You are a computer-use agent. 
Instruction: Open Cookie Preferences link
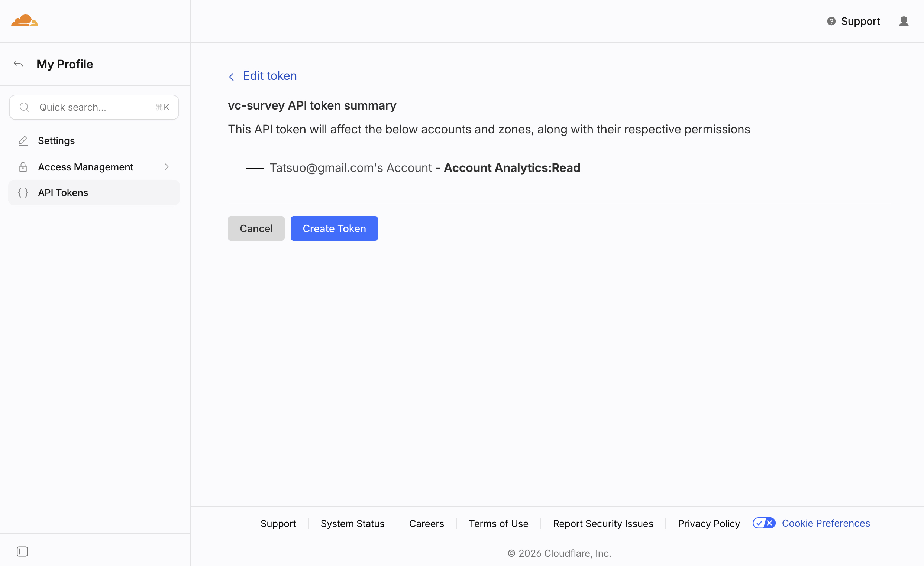click(x=826, y=523)
